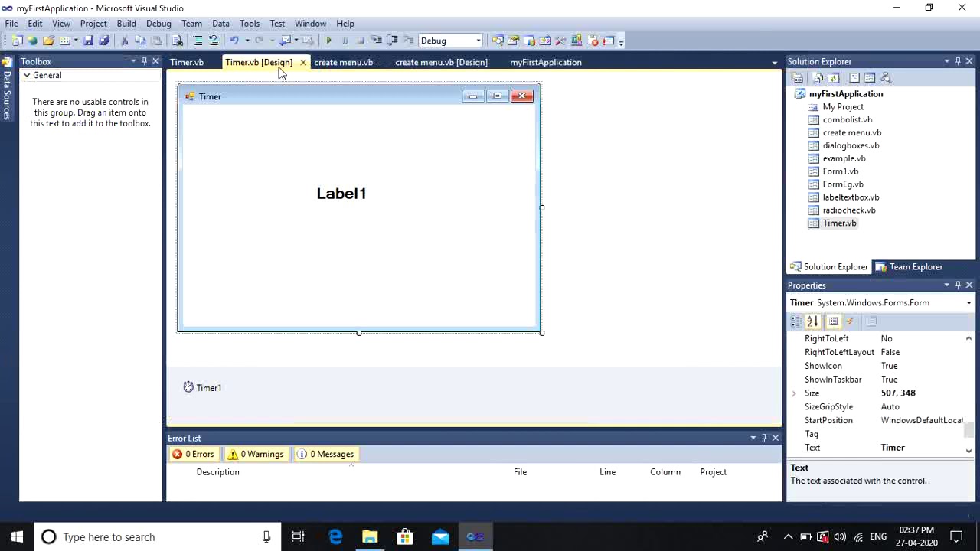
Task: Toggle the 0 Warnings filter
Action: click(256, 454)
